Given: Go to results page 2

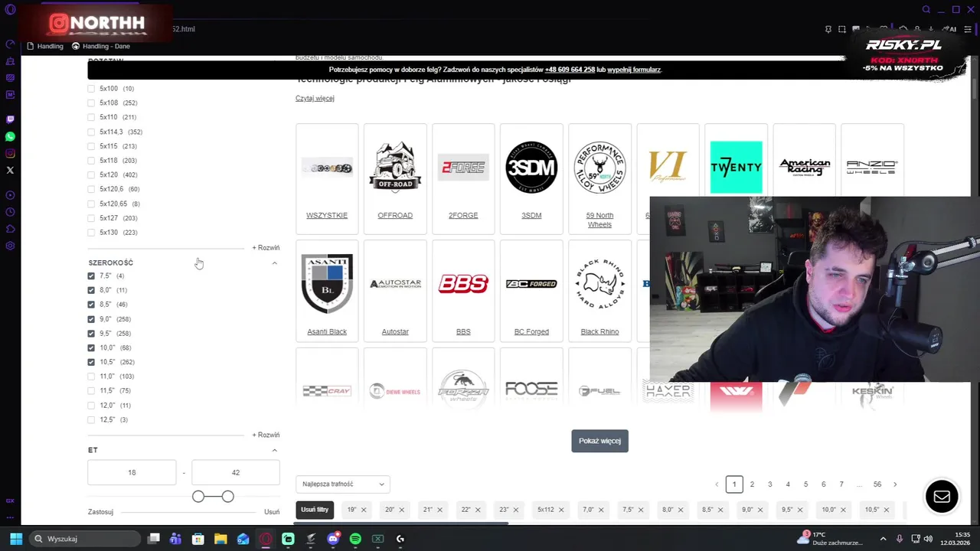Looking at the screenshot, I should [752, 484].
